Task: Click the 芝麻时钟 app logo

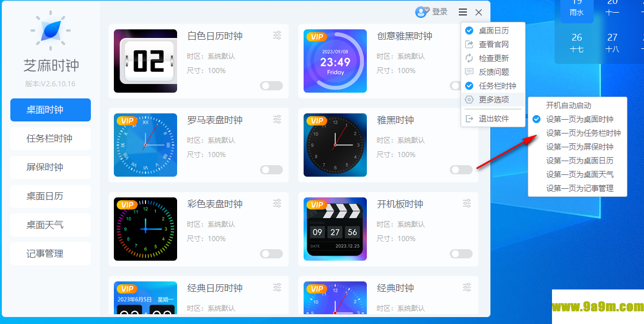Action: pyautogui.click(x=51, y=31)
